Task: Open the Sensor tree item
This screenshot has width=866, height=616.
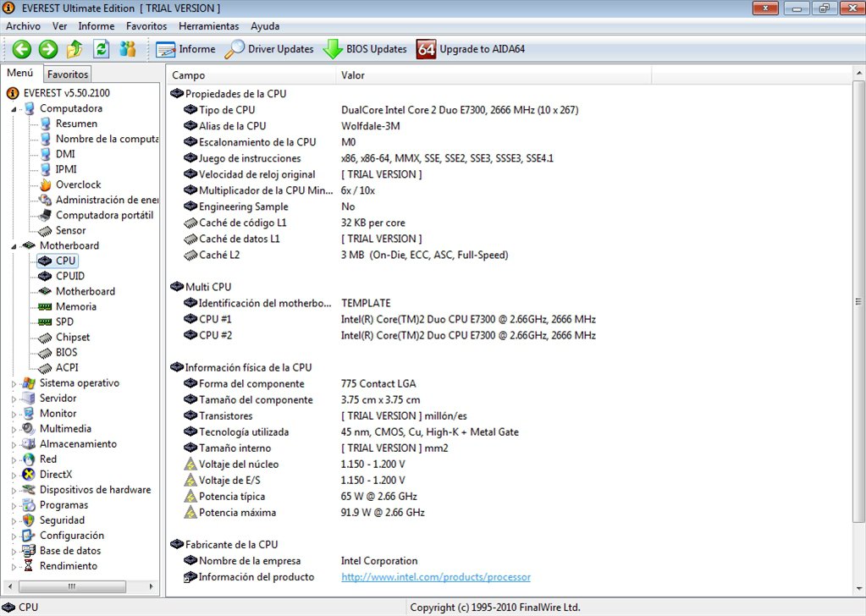Action: [x=71, y=230]
